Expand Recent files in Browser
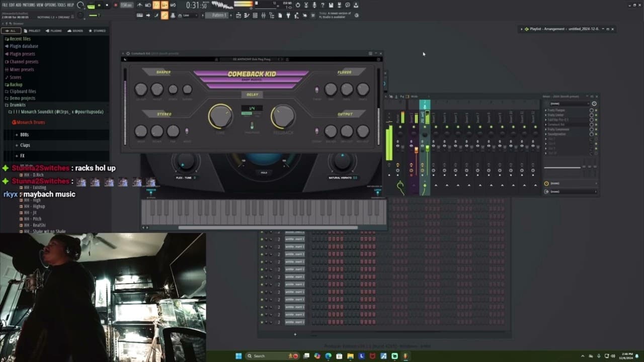 tap(20, 39)
